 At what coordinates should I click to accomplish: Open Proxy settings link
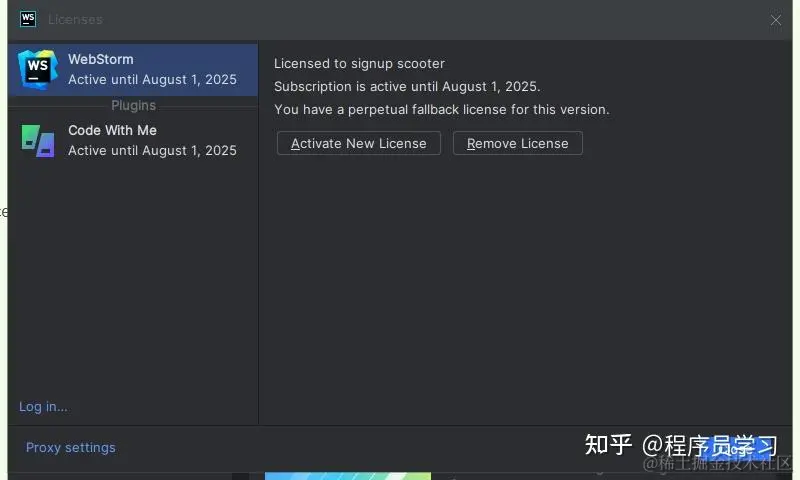coord(70,447)
